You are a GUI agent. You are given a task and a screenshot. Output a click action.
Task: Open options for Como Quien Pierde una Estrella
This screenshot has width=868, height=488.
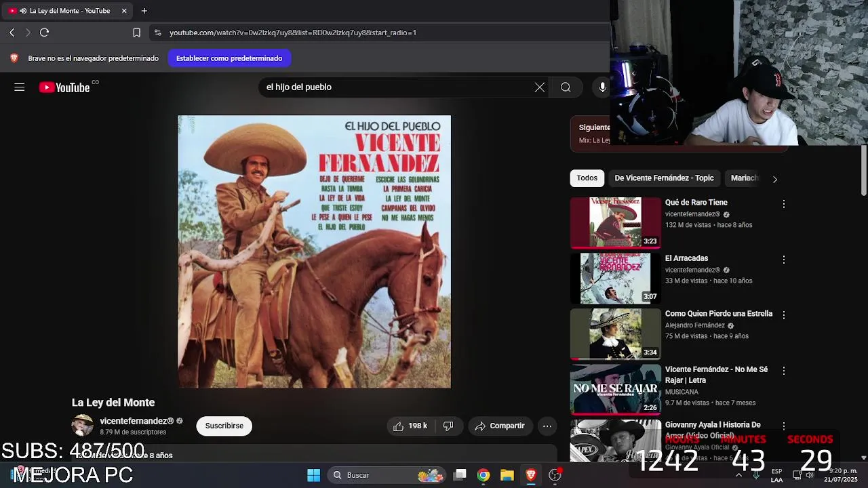784,315
